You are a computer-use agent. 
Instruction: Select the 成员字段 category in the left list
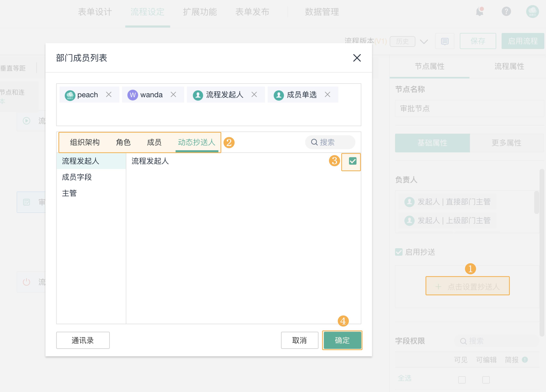point(77,177)
